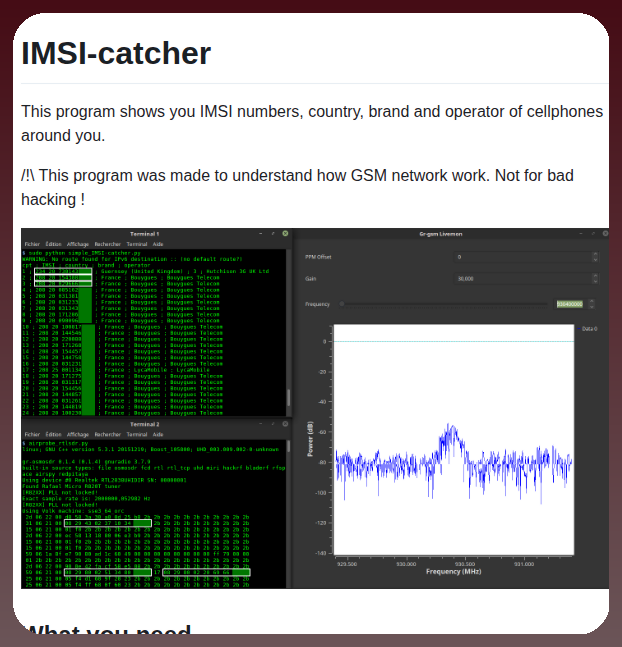Close the Terminal 2 window

(285, 424)
